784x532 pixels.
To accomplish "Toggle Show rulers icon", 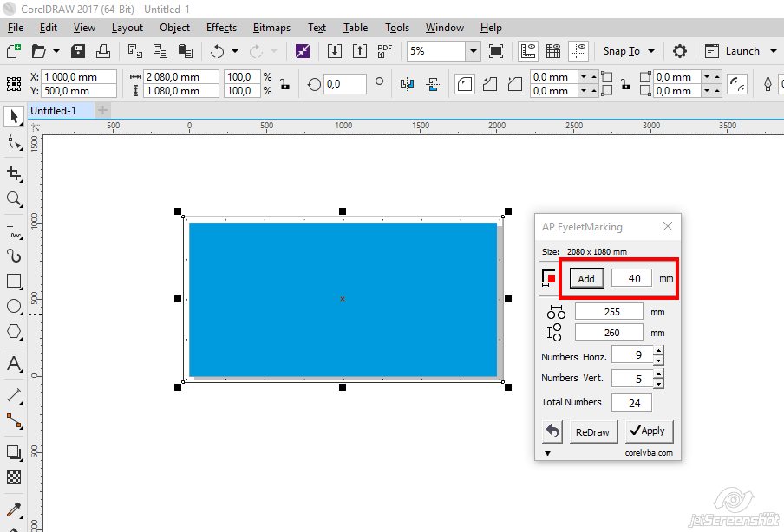I will click(528, 51).
